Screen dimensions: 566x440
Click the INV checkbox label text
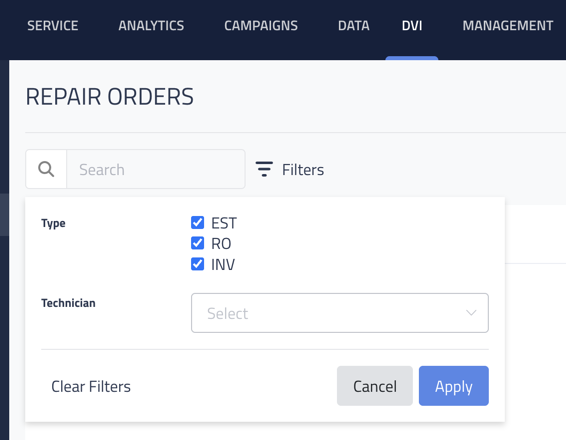coord(223,265)
